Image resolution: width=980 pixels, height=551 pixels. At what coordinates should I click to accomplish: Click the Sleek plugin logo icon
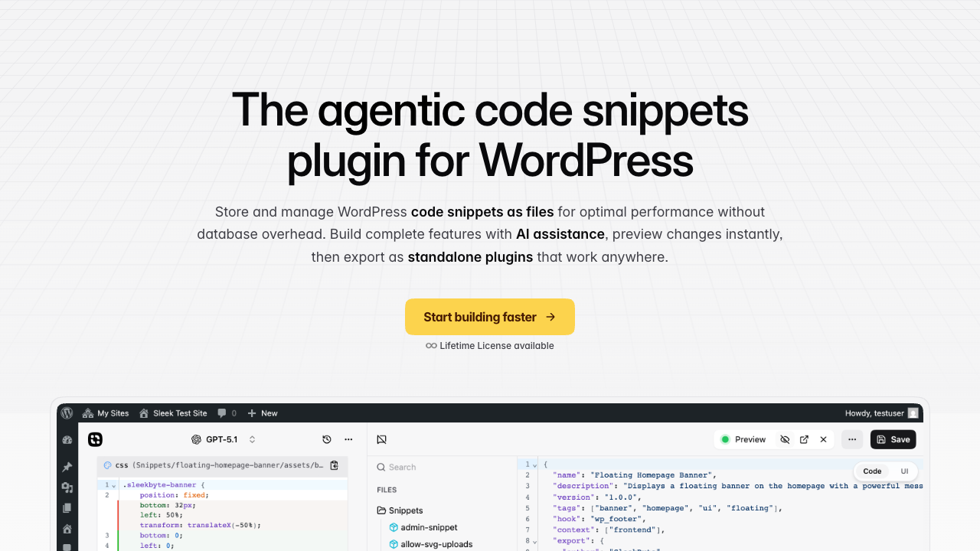pyautogui.click(x=94, y=439)
